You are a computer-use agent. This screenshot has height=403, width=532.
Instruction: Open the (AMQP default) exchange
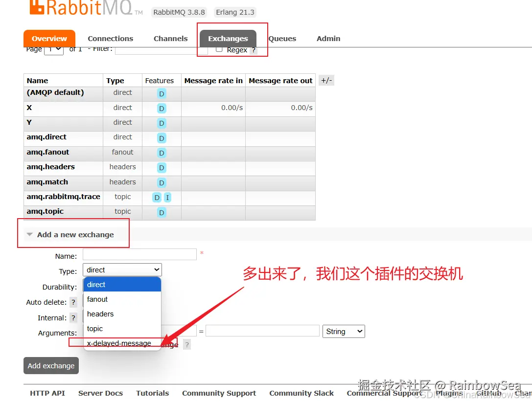tap(55, 92)
